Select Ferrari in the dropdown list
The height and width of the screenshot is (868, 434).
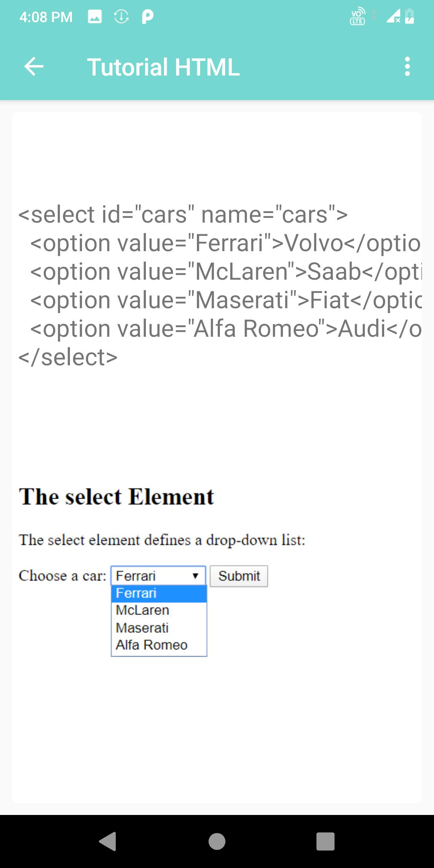pos(159,594)
